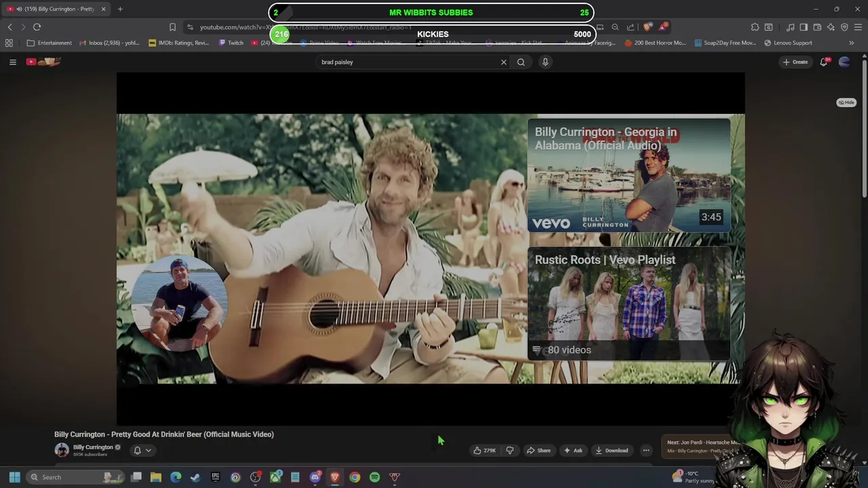Open weather widget showing -10°C
868x488 pixels.
click(693, 477)
